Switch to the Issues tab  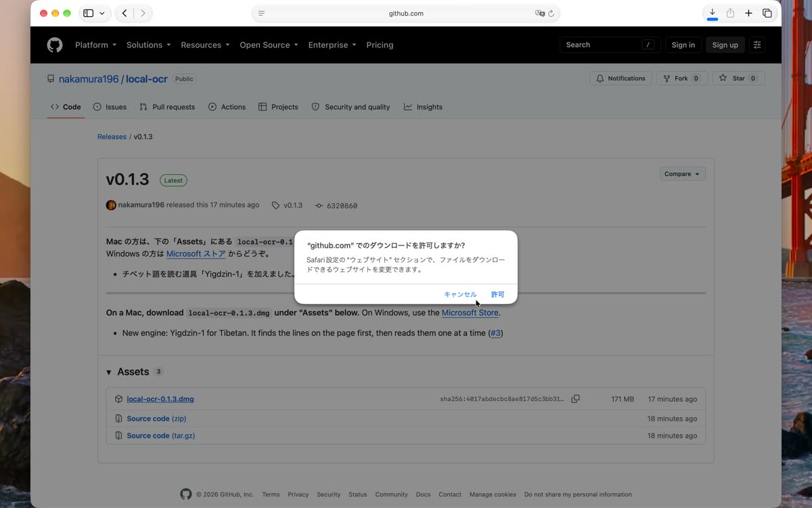pos(110,107)
